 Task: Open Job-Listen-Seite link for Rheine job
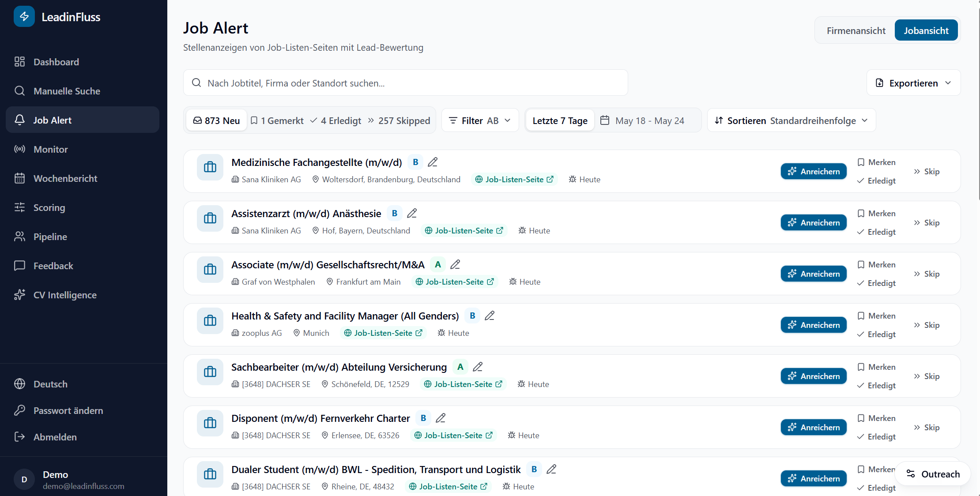[448, 487]
